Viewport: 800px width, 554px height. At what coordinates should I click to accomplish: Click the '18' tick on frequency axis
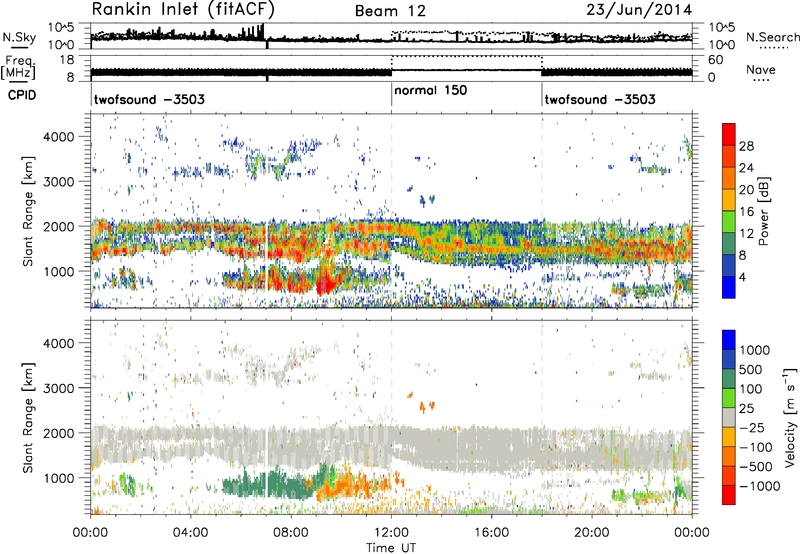pyautogui.click(x=67, y=60)
